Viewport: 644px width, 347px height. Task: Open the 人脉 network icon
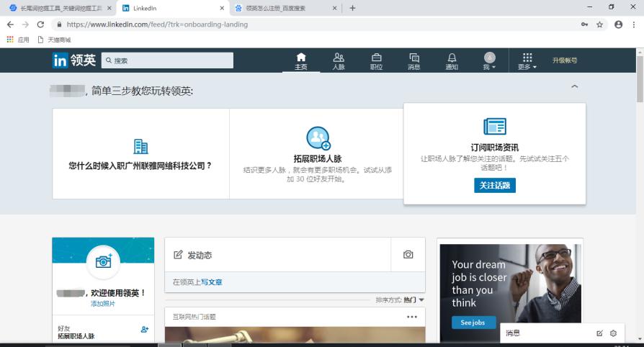339,60
